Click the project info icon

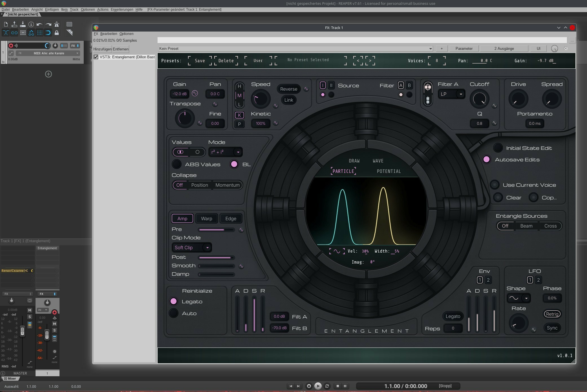[31, 24]
